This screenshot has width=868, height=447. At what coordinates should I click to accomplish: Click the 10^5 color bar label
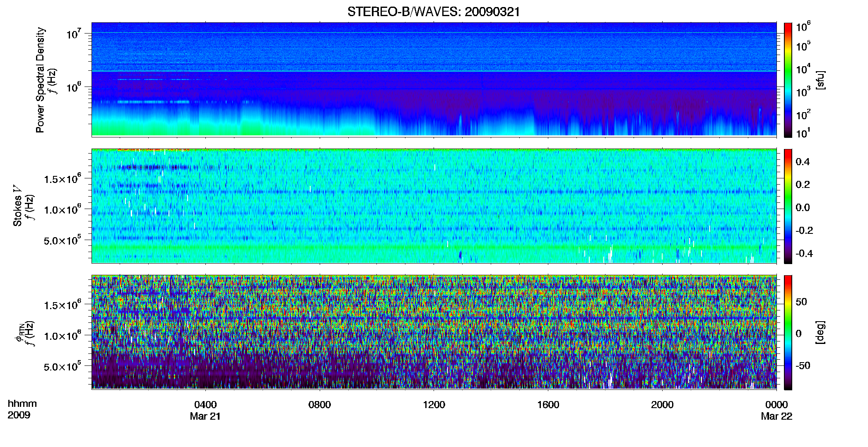[803, 46]
